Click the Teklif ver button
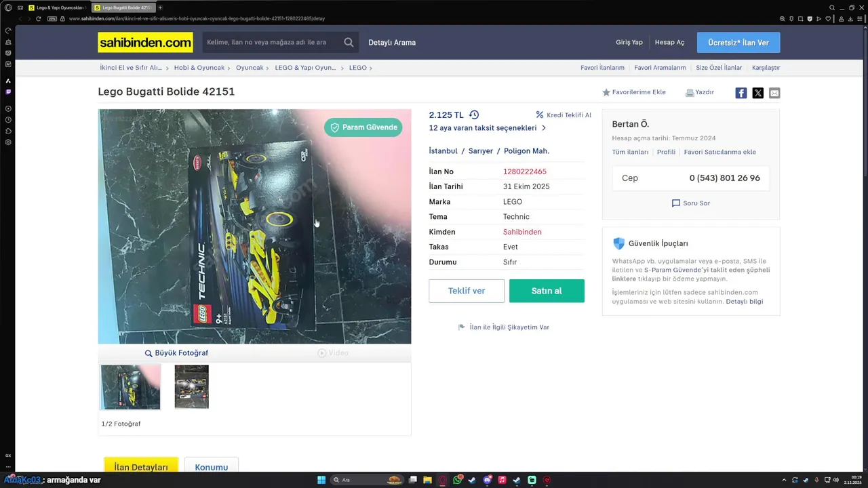The height and width of the screenshot is (488, 868). 467,291
